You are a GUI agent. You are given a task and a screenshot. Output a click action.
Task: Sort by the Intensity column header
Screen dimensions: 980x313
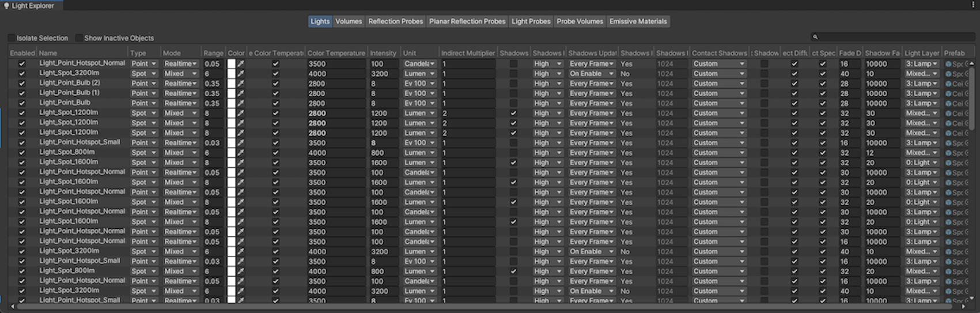[383, 53]
